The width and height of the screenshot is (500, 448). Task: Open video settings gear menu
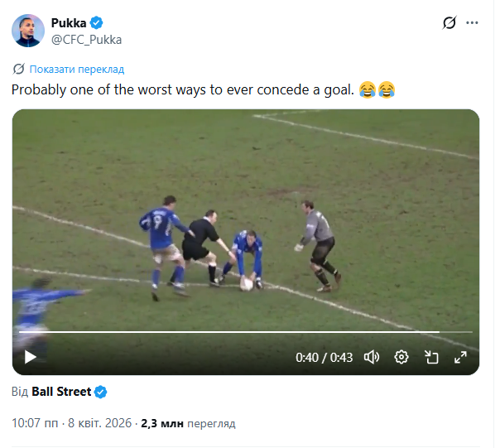click(401, 357)
